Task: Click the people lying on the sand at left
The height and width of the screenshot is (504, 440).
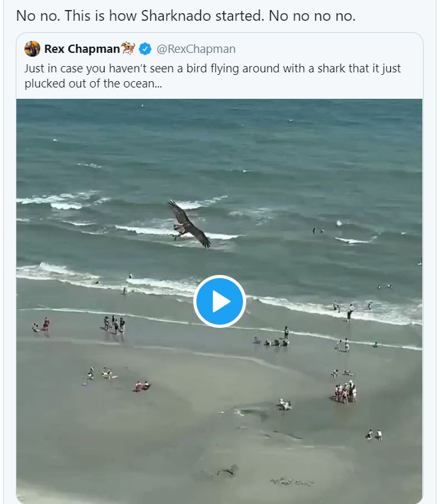Action: pyautogui.click(x=142, y=386)
